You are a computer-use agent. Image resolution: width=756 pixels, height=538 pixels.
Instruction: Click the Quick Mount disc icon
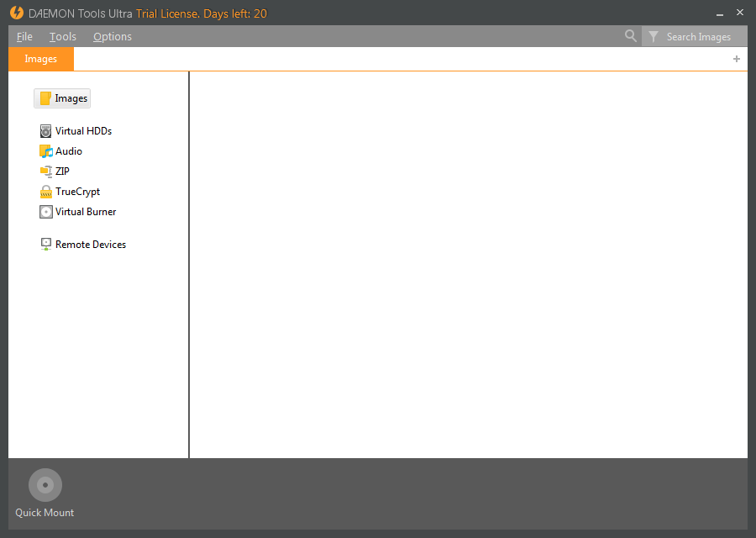[45, 484]
